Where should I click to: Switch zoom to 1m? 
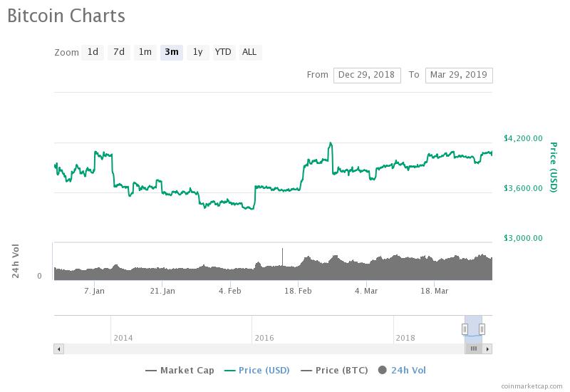(x=145, y=52)
